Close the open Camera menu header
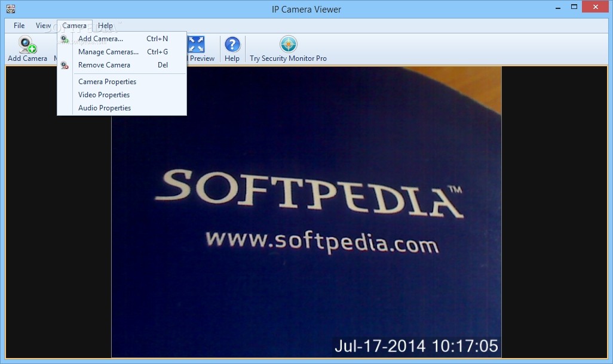613x364 pixels. (x=74, y=26)
